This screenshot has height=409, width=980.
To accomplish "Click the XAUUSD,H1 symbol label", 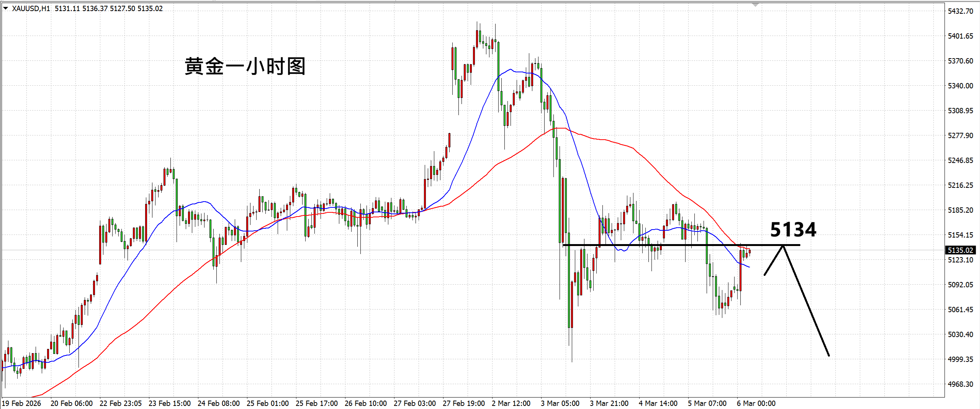I will tap(31, 8).
